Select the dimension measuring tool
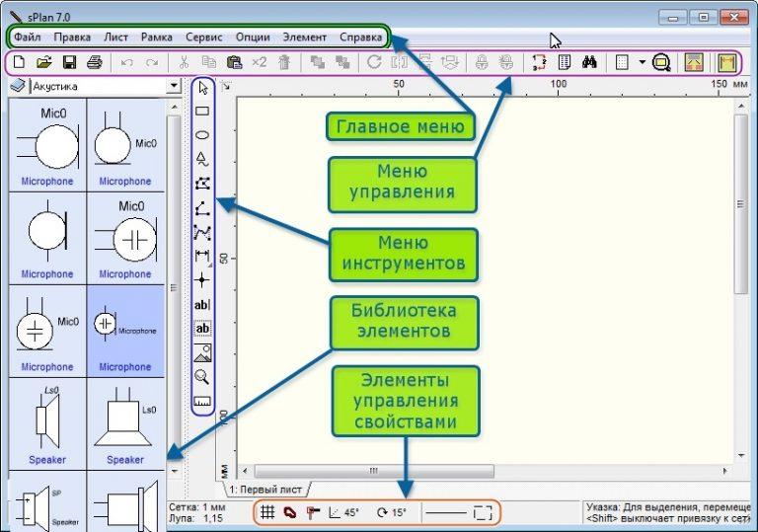This screenshot has width=758, height=532. coord(202,256)
